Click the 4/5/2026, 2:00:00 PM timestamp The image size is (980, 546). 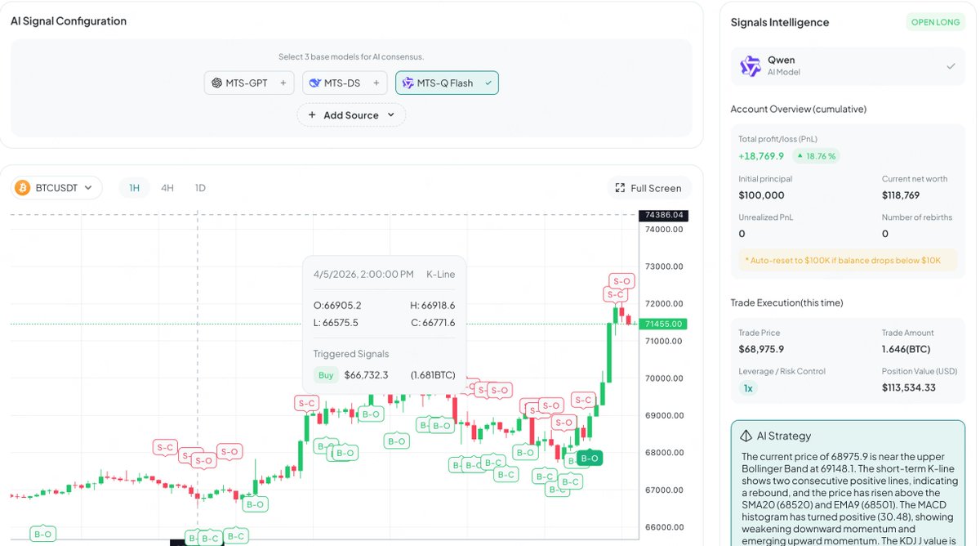click(x=363, y=274)
